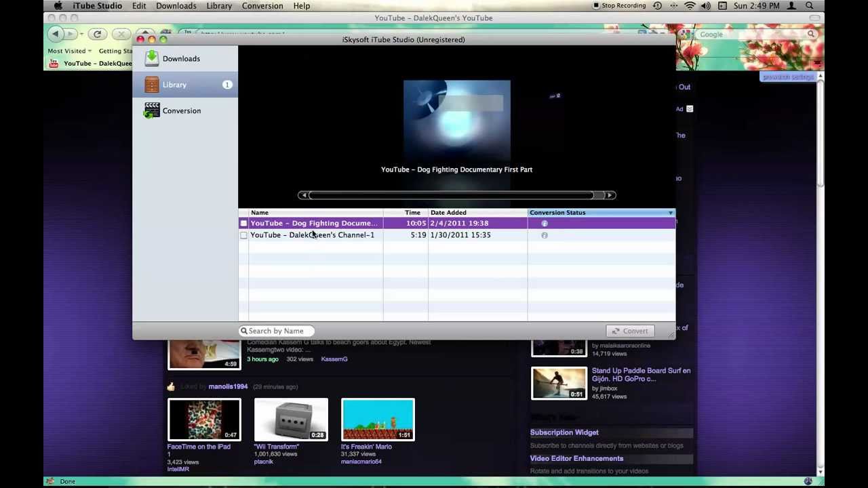868x488 pixels.
Task: Click Stop Recording in menu bar
Action: [619, 5]
